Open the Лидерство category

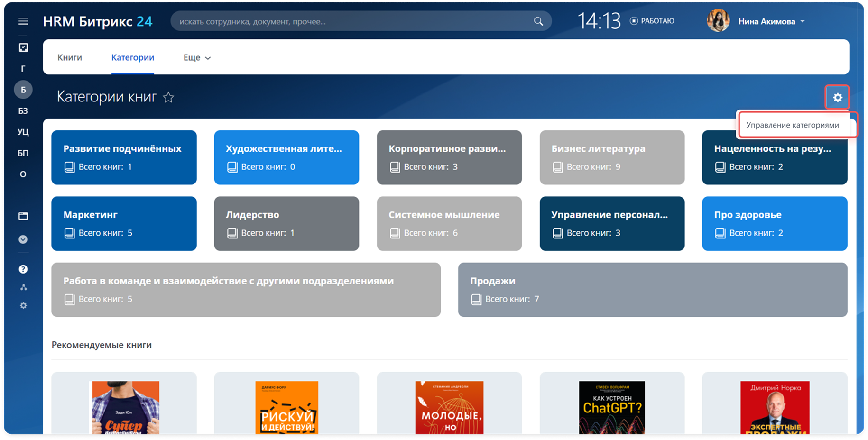(286, 224)
